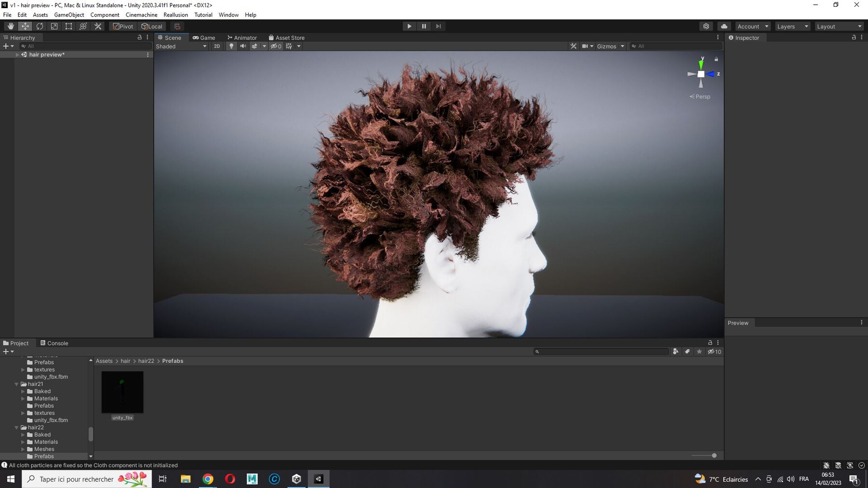Select the unity_fbx prefab thumbnail

(122, 392)
